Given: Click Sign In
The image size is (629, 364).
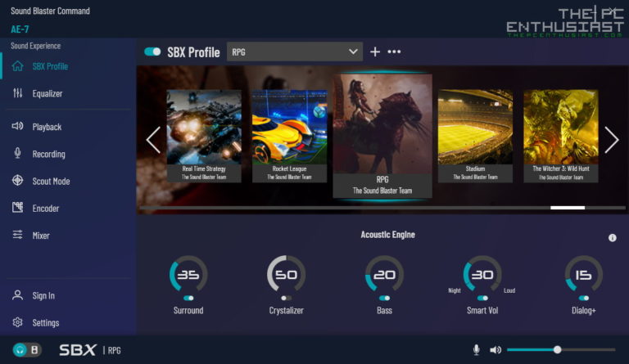Looking at the screenshot, I should click(x=43, y=295).
